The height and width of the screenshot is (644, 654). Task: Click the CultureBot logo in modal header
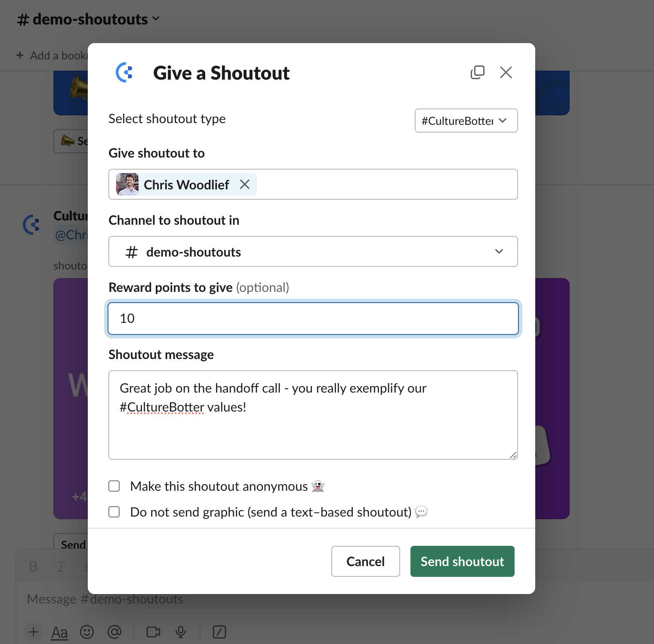tap(124, 72)
